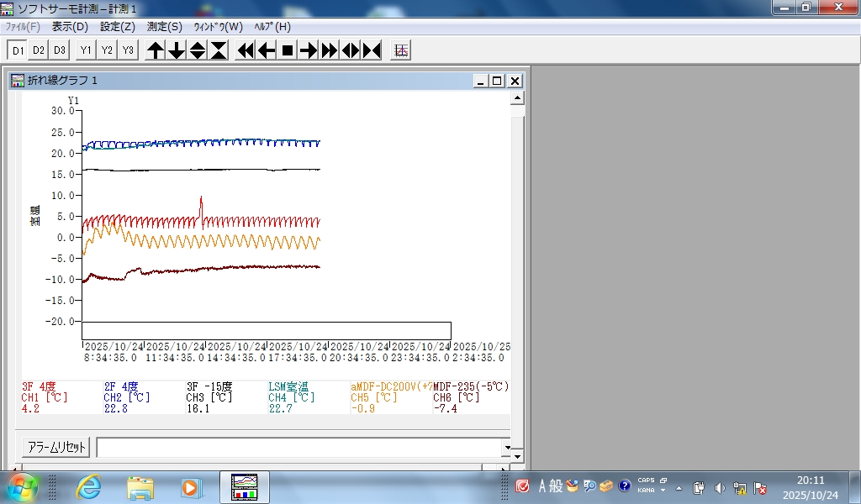
Task: Open Internet Explorer from the taskbar
Action: (88, 487)
